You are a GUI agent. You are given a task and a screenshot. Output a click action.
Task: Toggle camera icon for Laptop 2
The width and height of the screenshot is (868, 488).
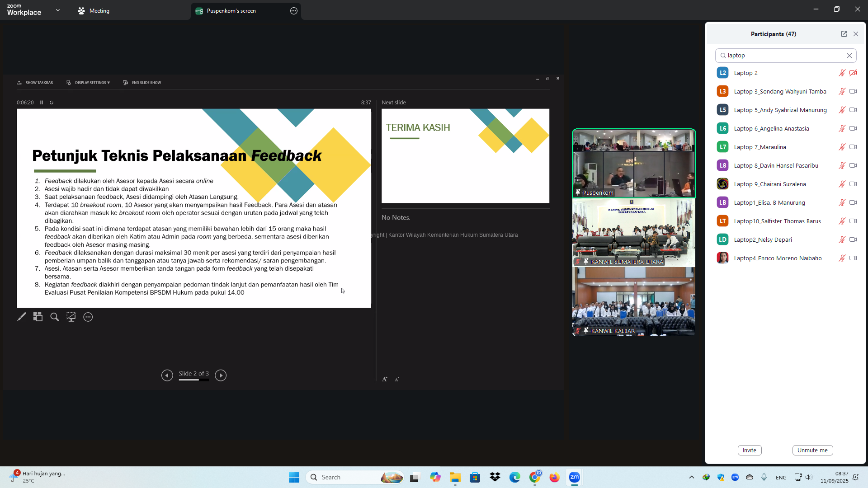coord(853,73)
